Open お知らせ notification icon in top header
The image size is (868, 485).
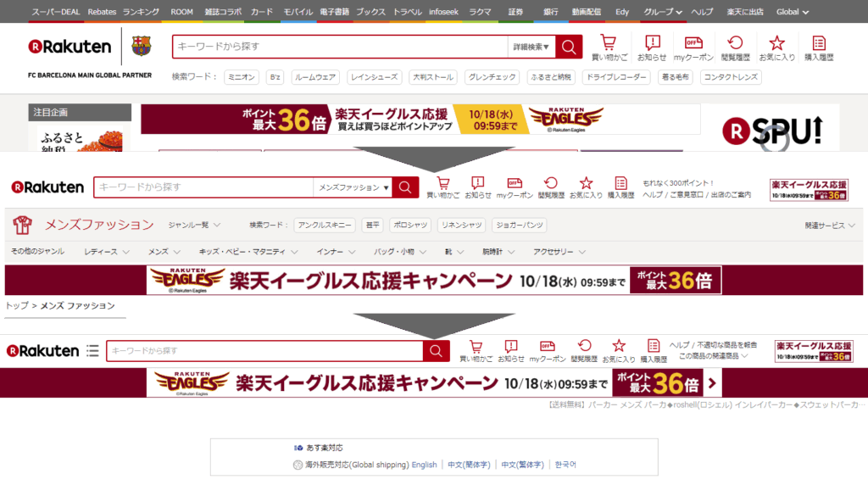pyautogui.click(x=652, y=47)
